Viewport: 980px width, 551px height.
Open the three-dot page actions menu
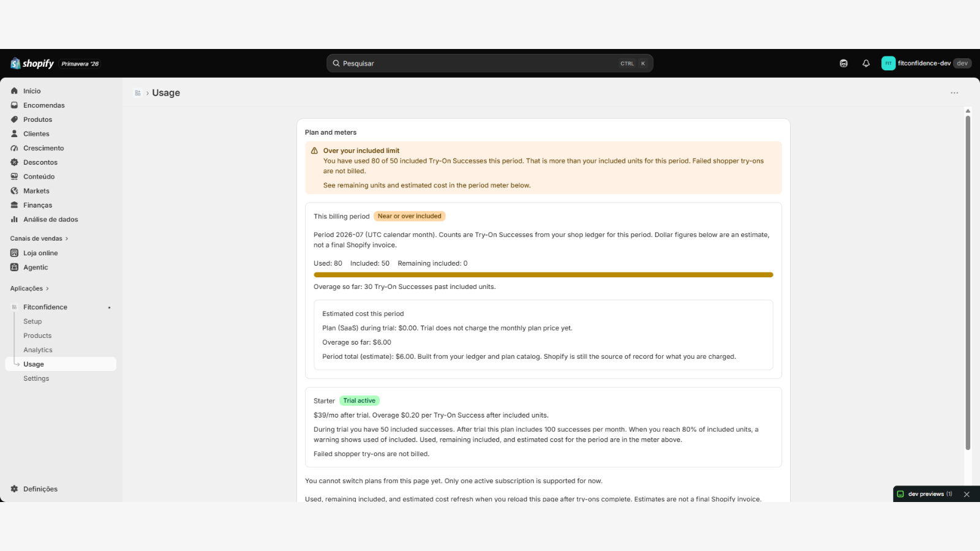[954, 93]
